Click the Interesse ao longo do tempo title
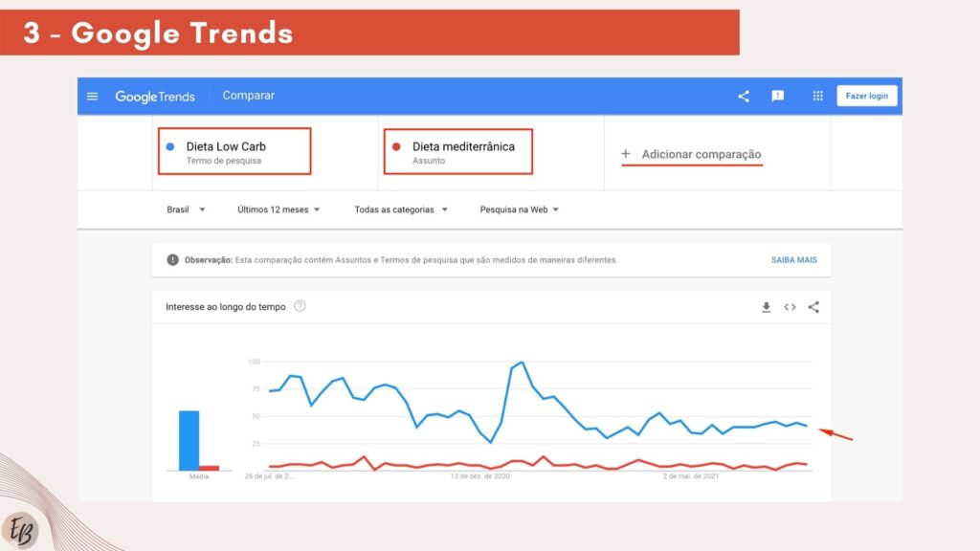 (226, 307)
